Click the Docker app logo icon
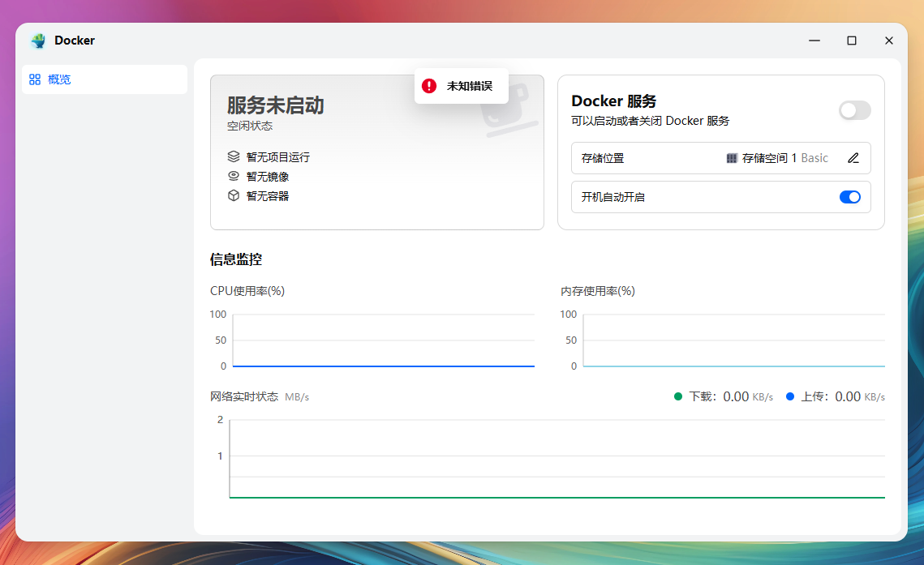 [x=39, y=41]
